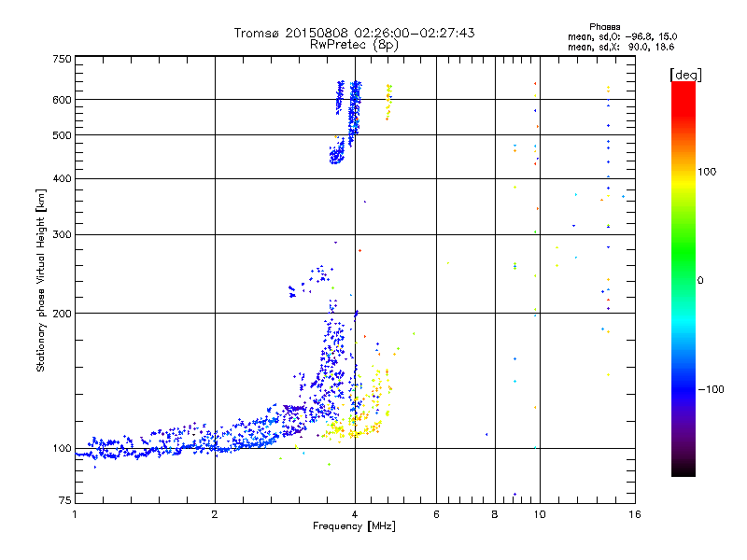Select the "mean, sd,O: -96.8, 15.0" line
Viewport: 747px width, 560px height.
622,36
